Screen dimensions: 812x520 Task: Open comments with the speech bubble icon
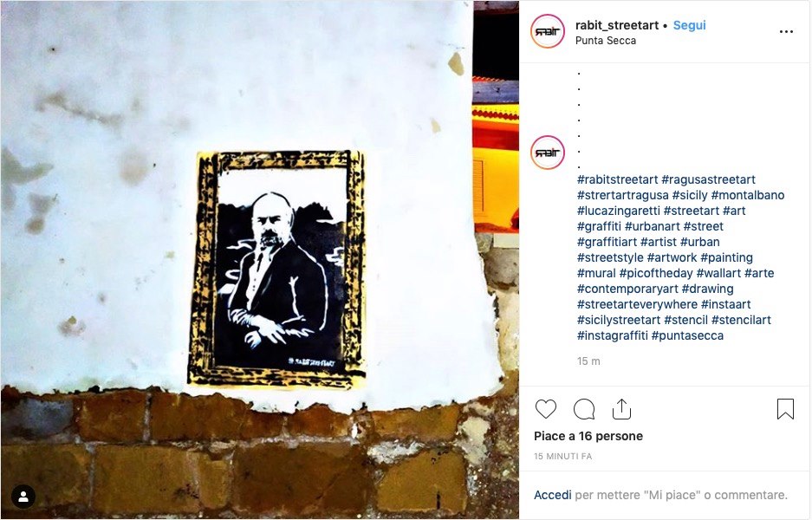point(584,409)
